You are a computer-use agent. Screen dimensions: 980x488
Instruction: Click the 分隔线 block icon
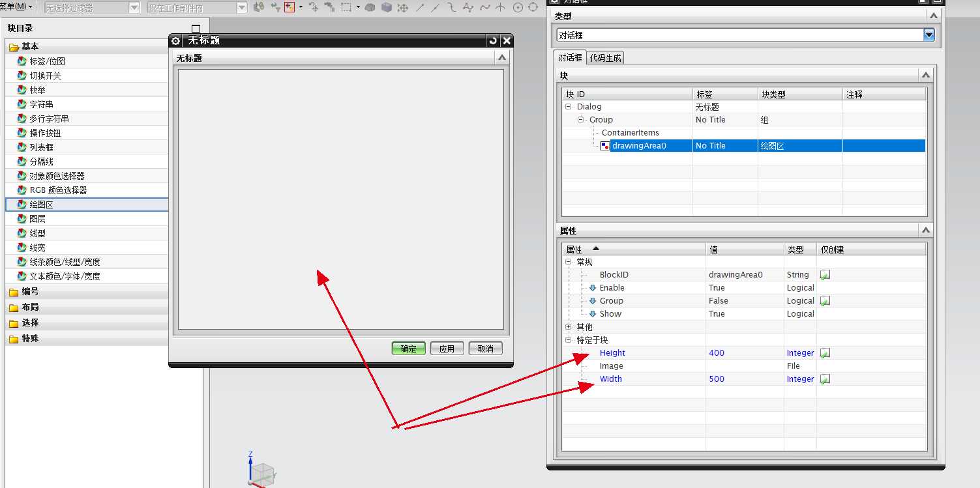22,162
